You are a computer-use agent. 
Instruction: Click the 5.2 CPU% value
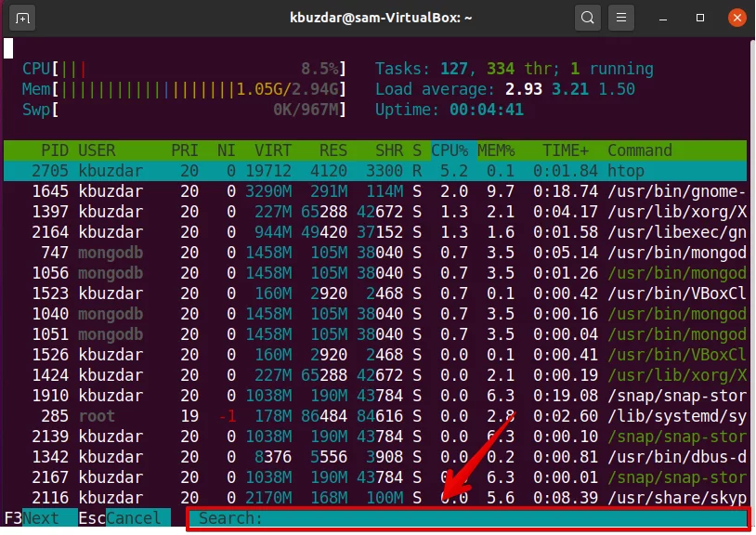pyautogui.click(x=454, y=171)
